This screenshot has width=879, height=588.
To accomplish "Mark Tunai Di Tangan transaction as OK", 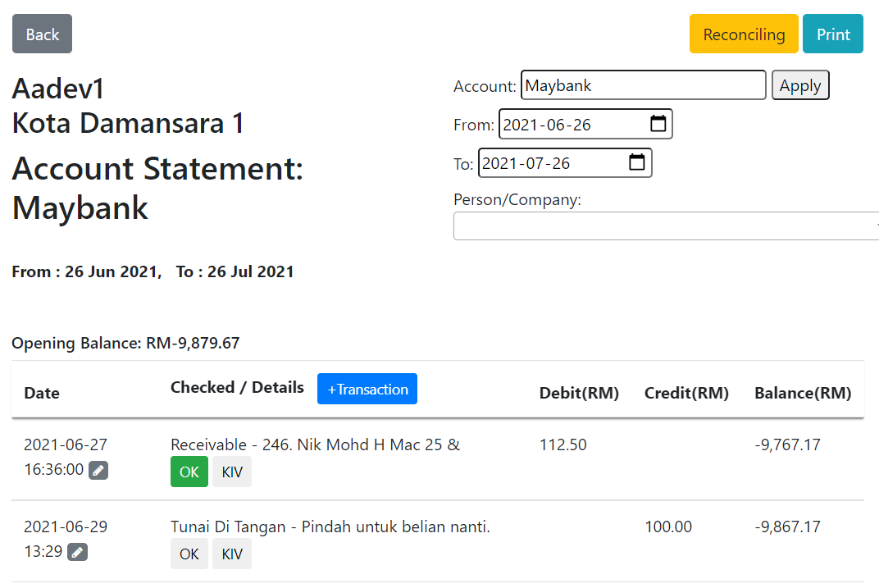I will [x=189, y=554].
